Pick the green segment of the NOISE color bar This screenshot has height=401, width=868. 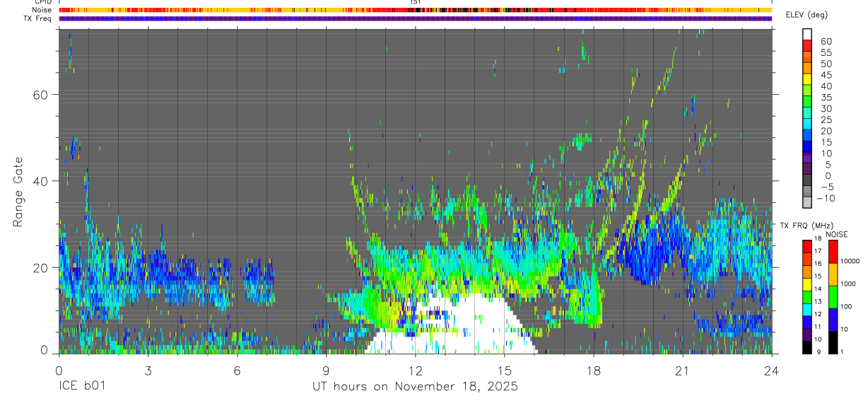(832, 296)
